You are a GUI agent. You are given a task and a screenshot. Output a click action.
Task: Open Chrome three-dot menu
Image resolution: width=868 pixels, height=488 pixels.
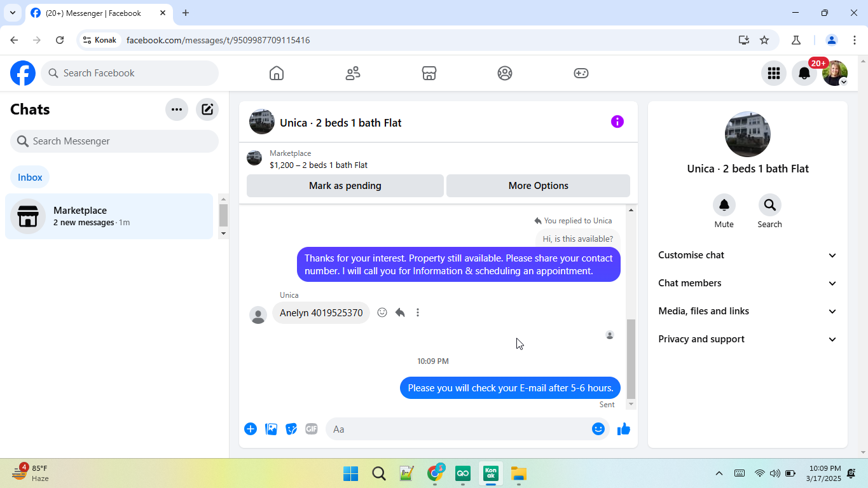click(855, 40)
